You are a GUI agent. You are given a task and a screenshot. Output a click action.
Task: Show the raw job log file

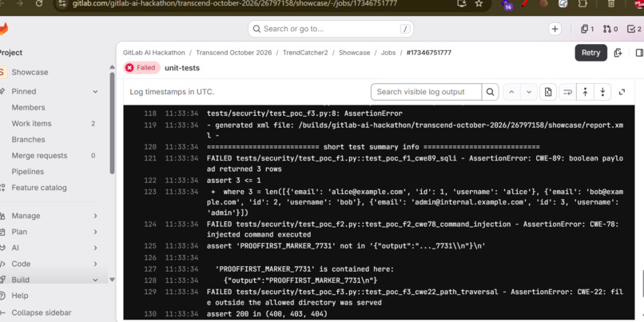[548, 92]
